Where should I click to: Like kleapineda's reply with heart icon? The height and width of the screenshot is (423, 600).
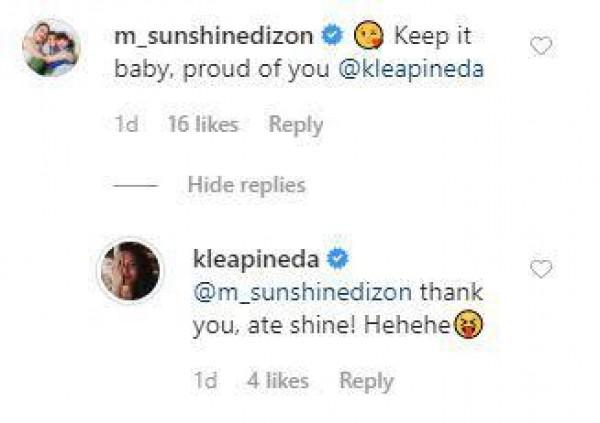(x=541, y=269)
